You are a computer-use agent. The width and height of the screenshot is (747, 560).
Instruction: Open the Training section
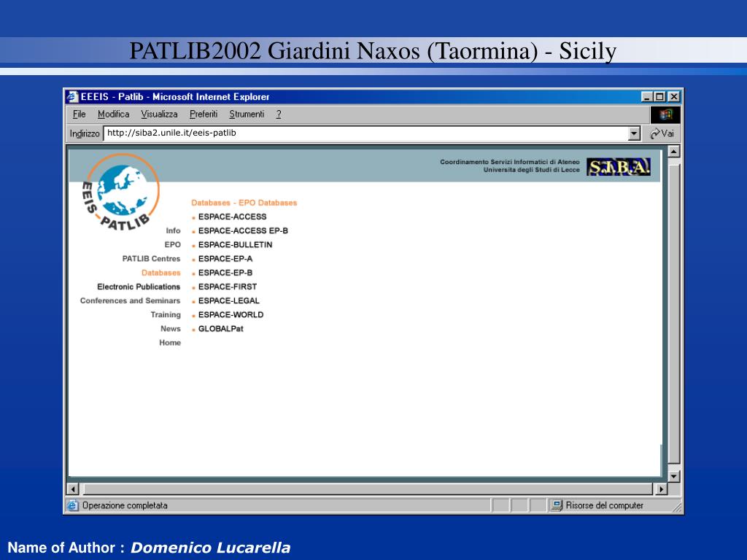point(166,315)
